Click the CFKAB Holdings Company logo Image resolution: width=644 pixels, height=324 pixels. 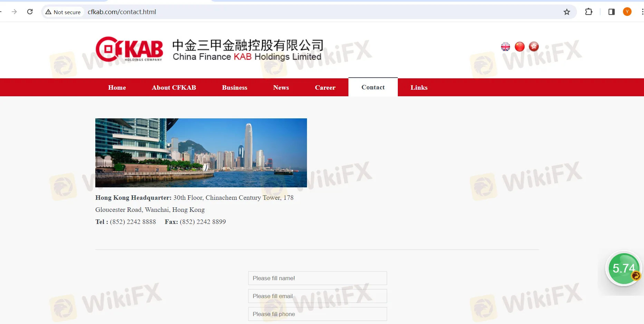[129, 49]
